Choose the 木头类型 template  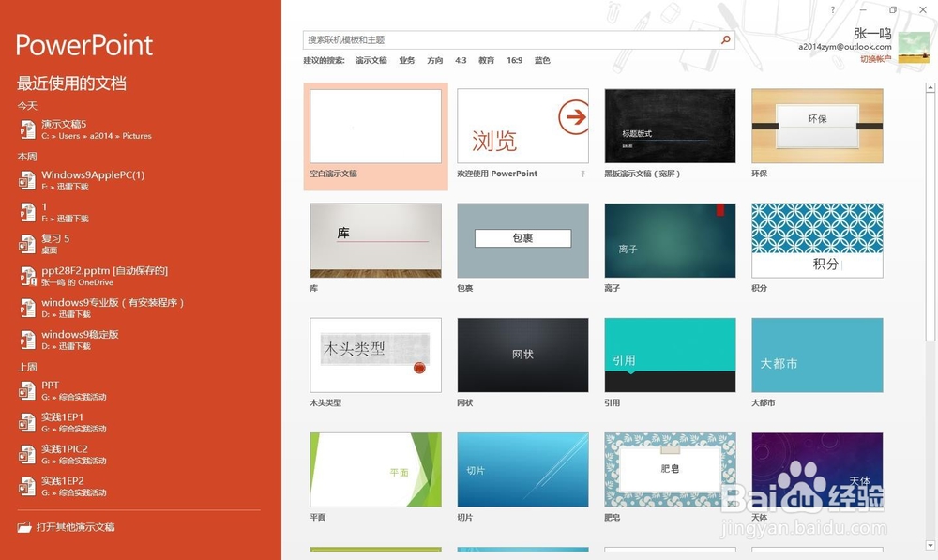pyautogui.click(x=376, y=356)
